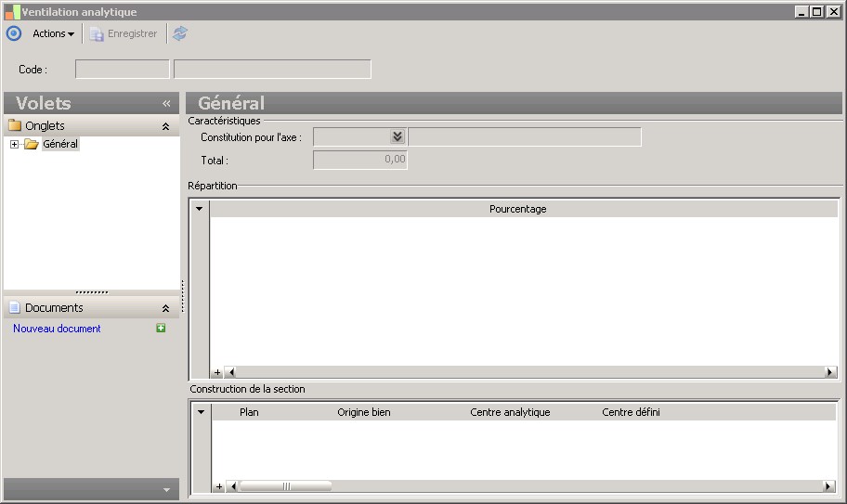Add a row in Construction section grid
This screenshot has width=847, height=504.
coord(219,486)
